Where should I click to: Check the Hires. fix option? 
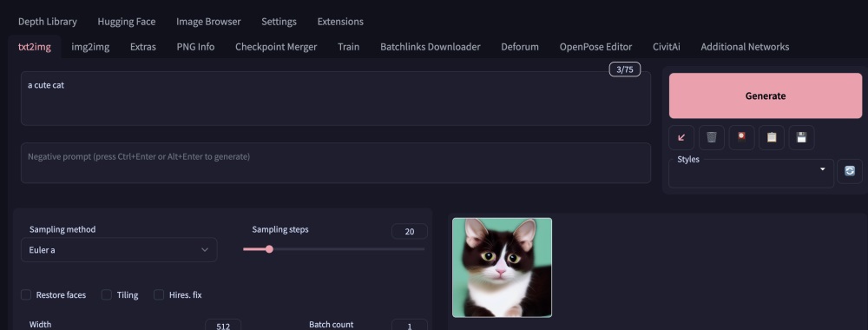[159, 294]
